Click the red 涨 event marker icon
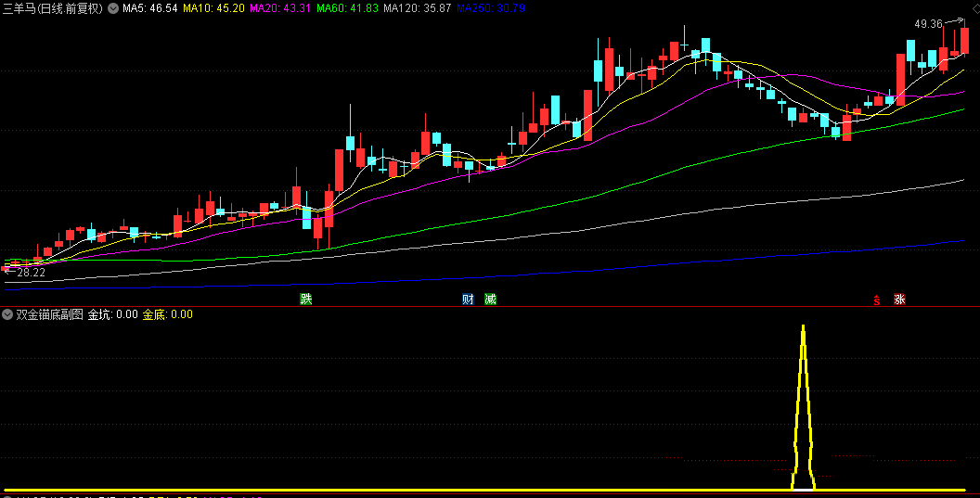Image resolution: width=980 pixels, height=498 pixels. tap(899, 299)
